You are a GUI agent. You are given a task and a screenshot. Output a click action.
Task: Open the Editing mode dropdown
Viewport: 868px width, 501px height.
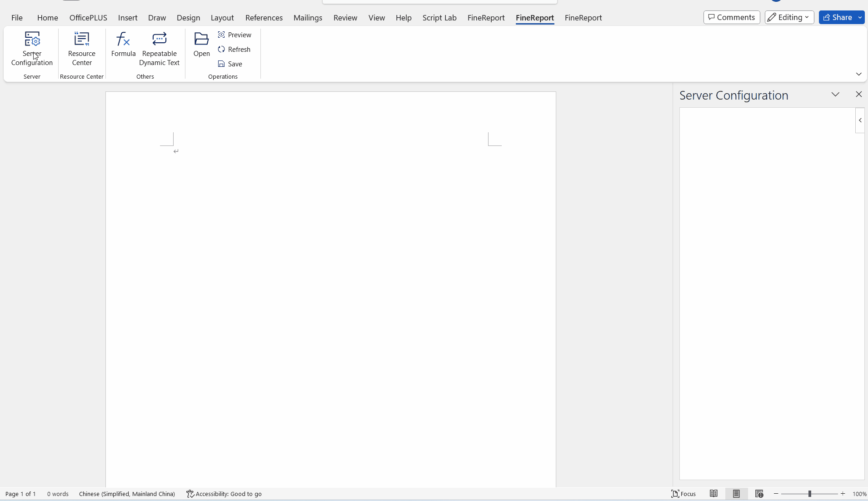(788, 17)
